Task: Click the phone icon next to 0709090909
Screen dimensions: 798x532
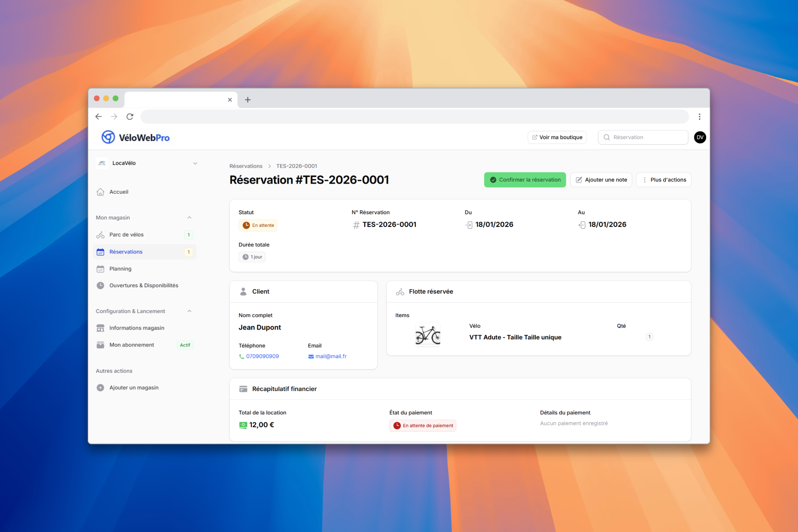Action: tap(241, 356)
